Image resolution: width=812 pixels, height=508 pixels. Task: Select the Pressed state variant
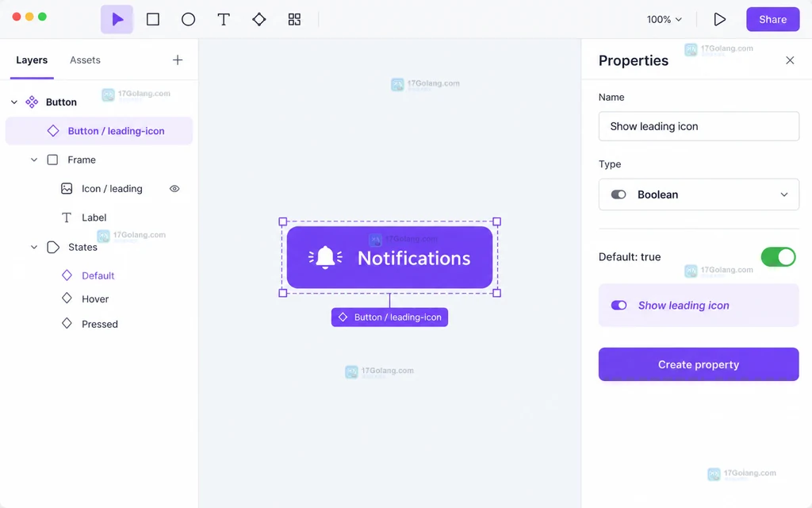(100, 324)
